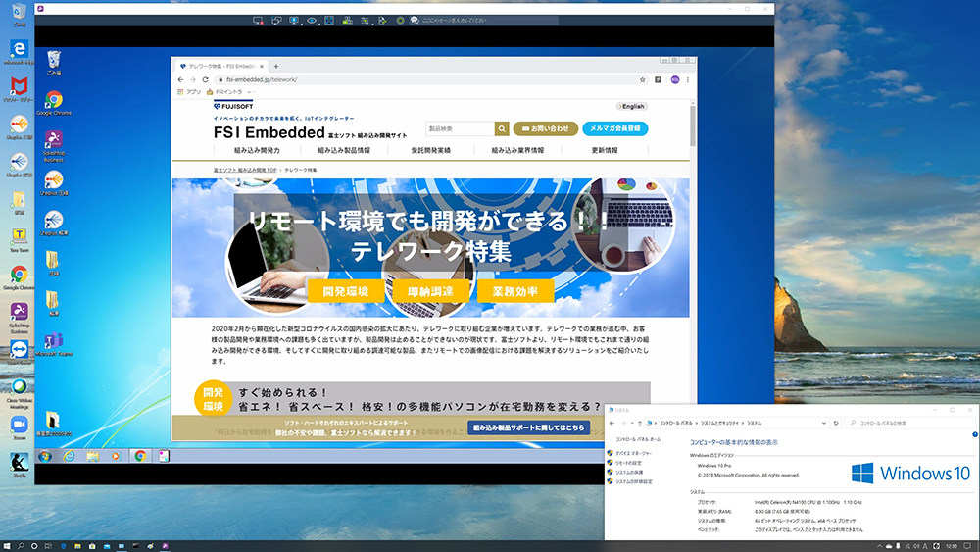Open the Zoom icon on the local desktop
Screen dimensions: 980x552
point(19,427)
